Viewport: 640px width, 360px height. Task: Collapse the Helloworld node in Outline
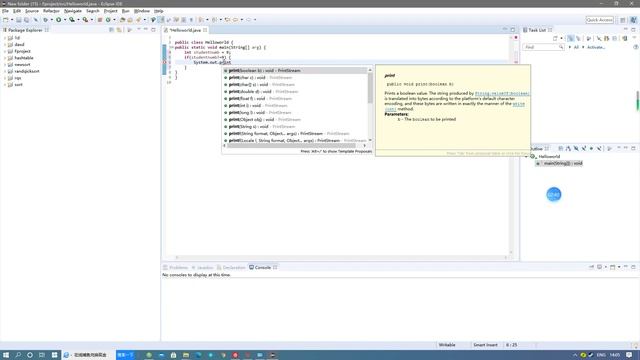527,157
